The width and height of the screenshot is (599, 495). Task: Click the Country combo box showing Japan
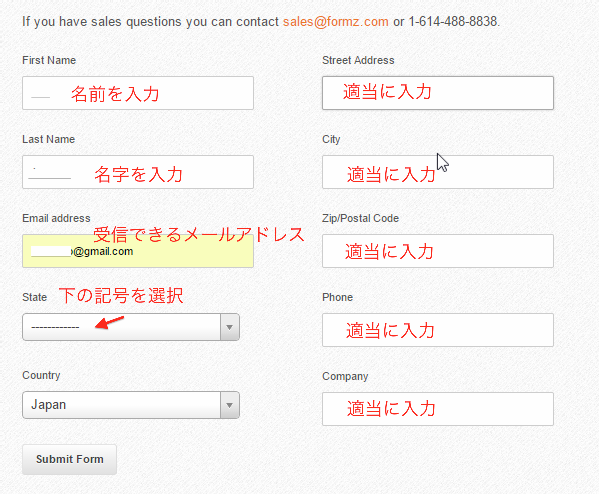pos(131,405)
